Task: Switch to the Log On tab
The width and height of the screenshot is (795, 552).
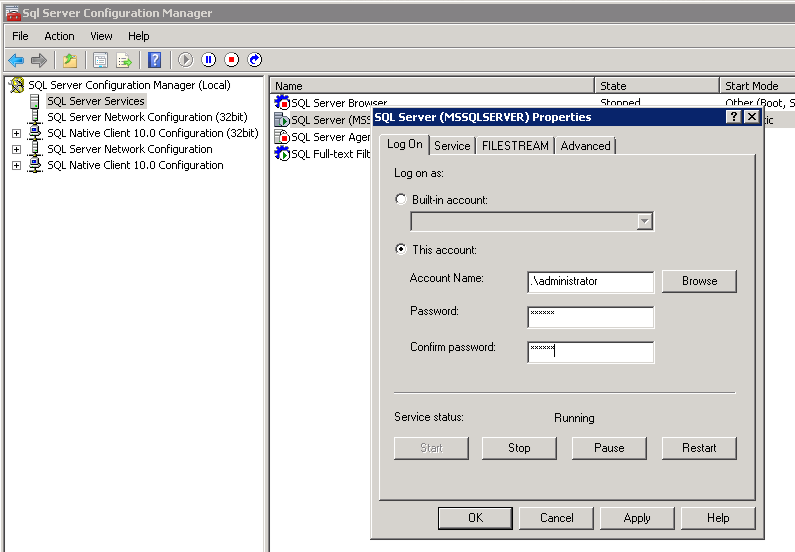Action: (405, 144)
